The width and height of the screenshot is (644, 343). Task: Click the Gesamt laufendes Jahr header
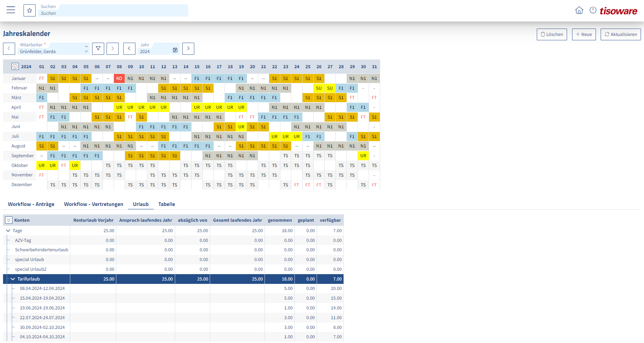pos(238,220)
